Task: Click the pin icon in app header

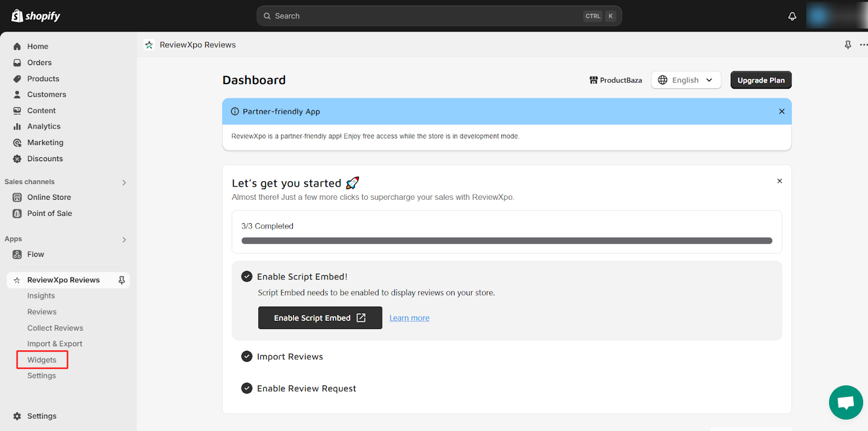Action: pyautogui.click(x=848, y=45)
